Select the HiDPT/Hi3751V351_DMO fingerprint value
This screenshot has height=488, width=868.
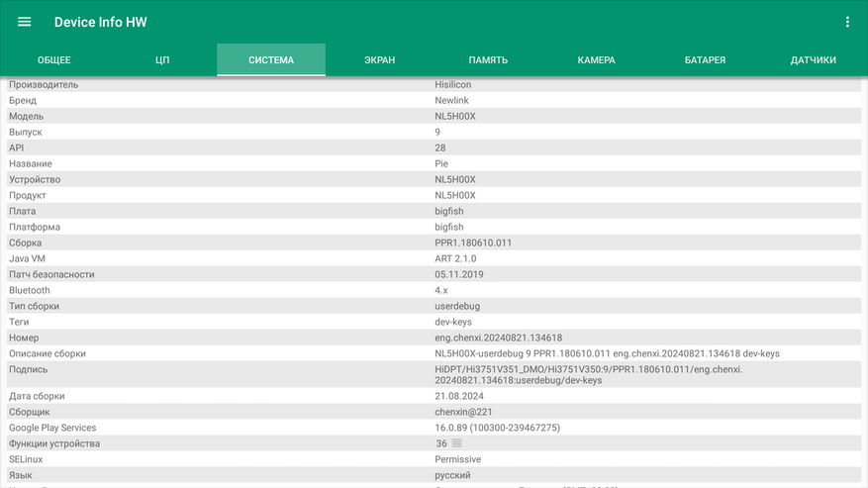(589, 375)
